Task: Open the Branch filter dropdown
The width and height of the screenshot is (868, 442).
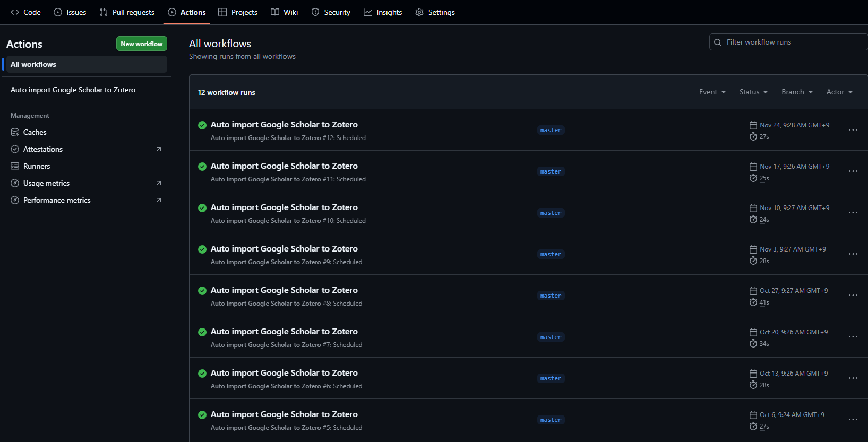Action: click(797, 92)
